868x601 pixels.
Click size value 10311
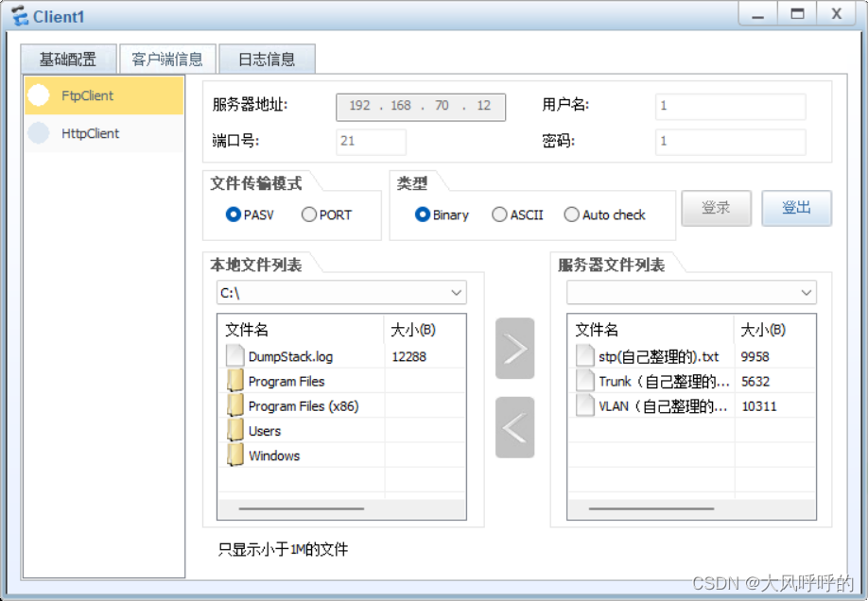pos(759,406)
